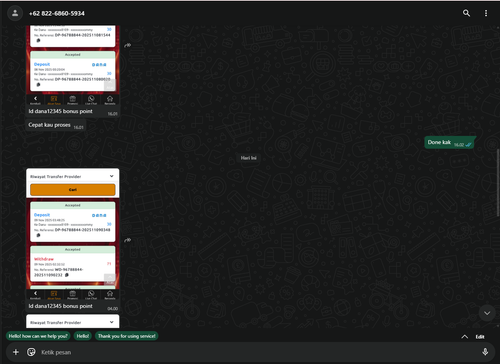Open the three-dot chat menu
Viewport: 500px width, 364px height.
coord(486,13)
